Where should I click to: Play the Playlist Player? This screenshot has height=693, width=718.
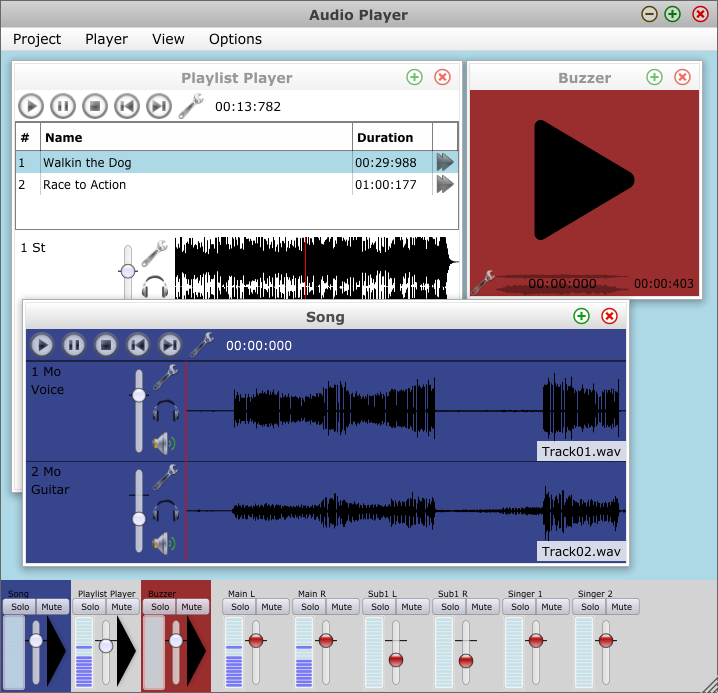pyautogui.click(x=31, y=106)
